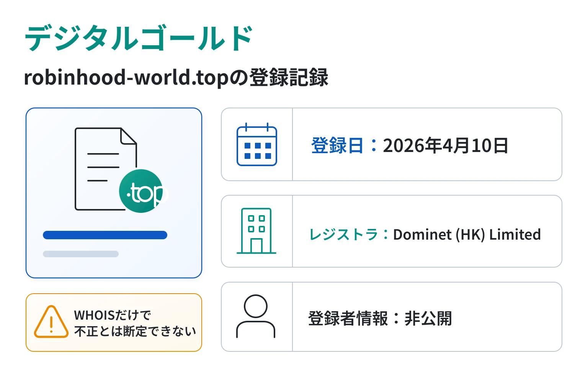The width and height of the screenshot is (588, 392).
Task: Click the デジタルゴールド heading
Action: click(139, 38)
